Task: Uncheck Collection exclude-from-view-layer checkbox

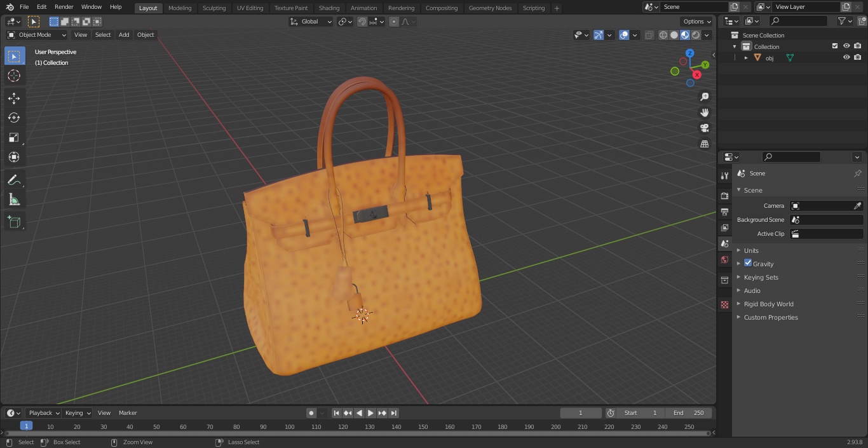Action: coord(835,46)
